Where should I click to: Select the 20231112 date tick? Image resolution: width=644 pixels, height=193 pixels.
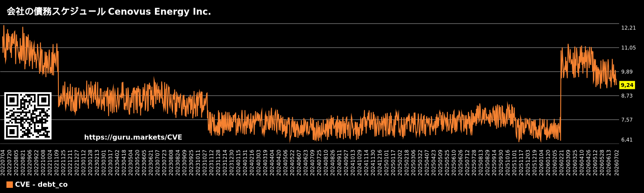[212, 162]
